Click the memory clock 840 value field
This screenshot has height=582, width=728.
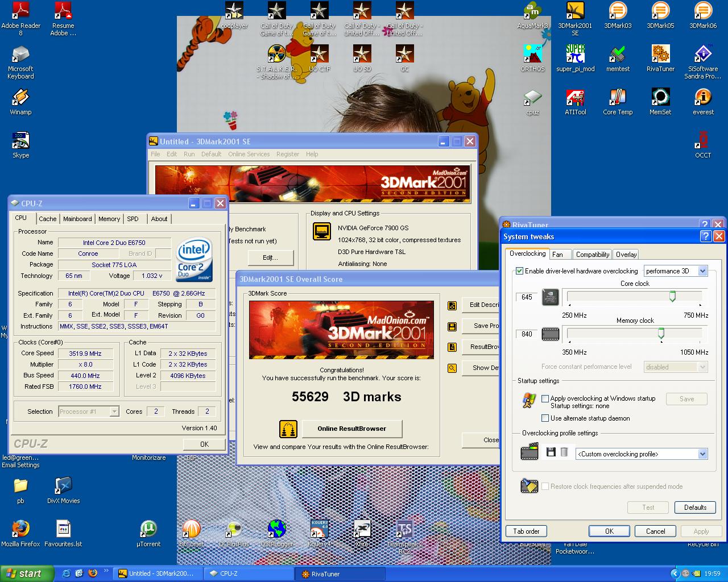[x=527, y=334]
